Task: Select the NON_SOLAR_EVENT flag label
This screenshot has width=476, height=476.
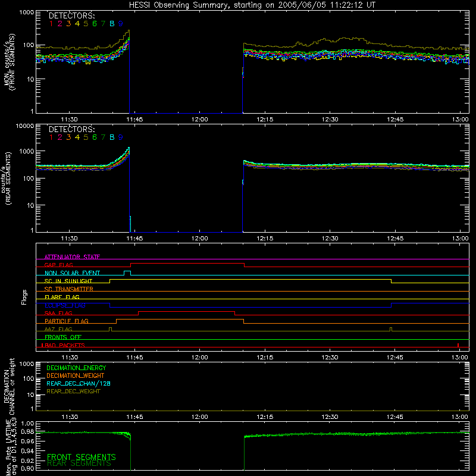Action: 72,273
